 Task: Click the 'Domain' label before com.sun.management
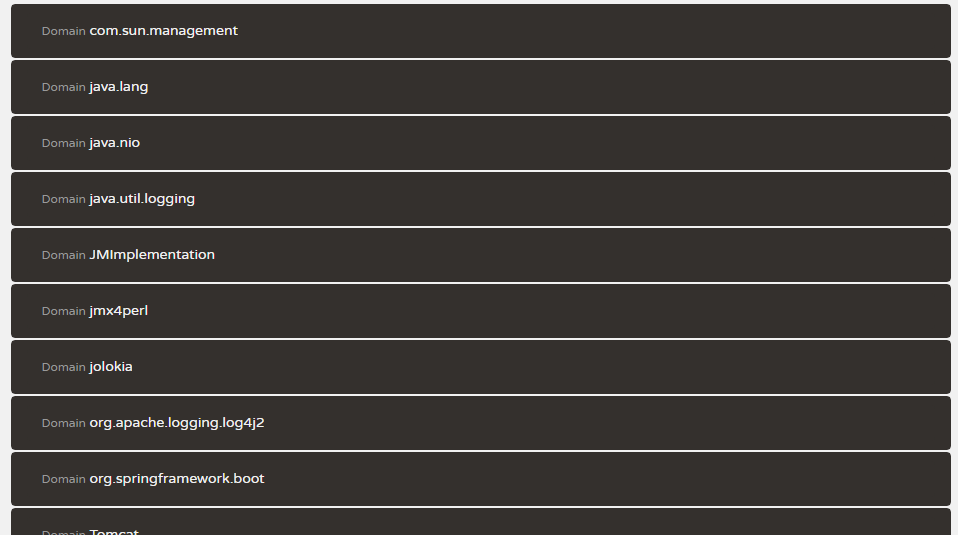(x=63, y=32)
